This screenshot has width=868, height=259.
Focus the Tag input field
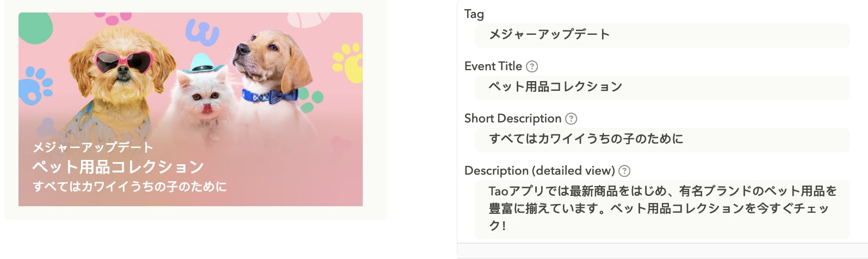(661, 35)
